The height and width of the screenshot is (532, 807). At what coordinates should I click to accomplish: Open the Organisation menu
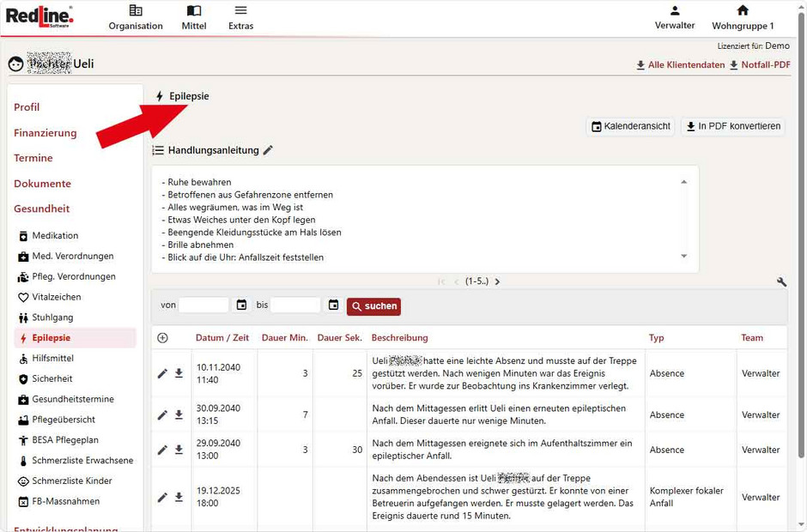pyautogui.click(x=136, y=17)
